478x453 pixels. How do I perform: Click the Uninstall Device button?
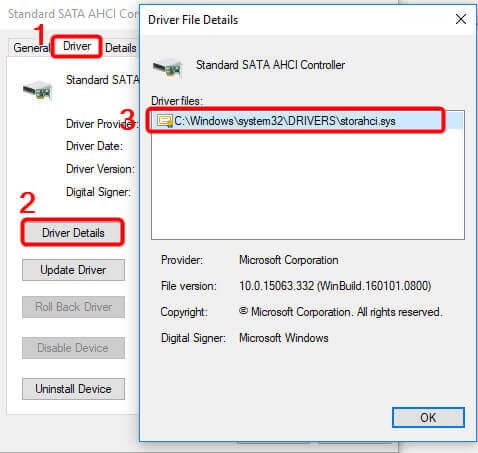tap(73, 389)
